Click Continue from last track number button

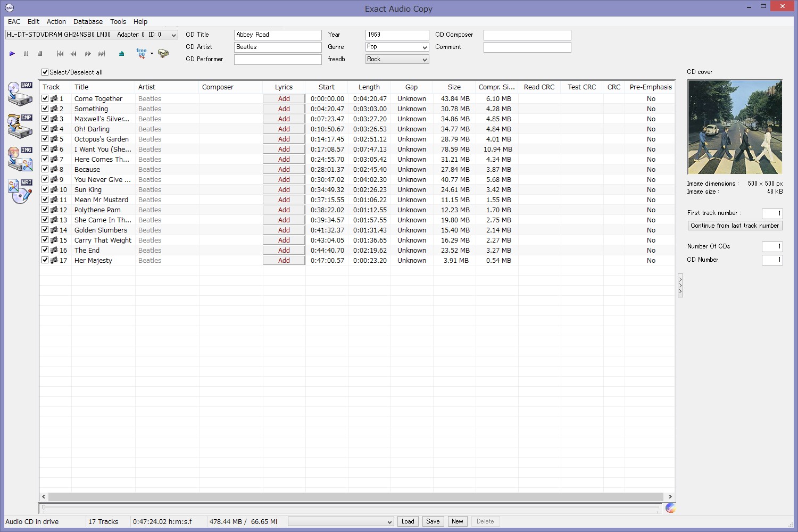point(735,226)
